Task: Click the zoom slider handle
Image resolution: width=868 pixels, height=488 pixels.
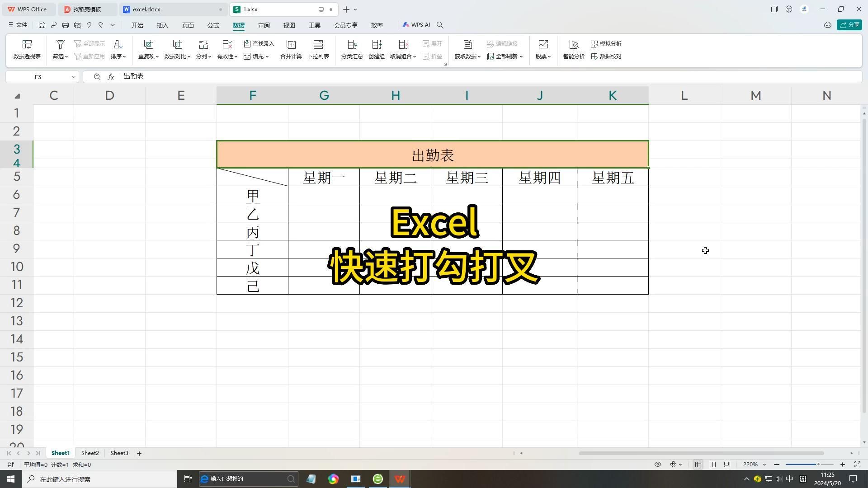Action: coord(818,465)
